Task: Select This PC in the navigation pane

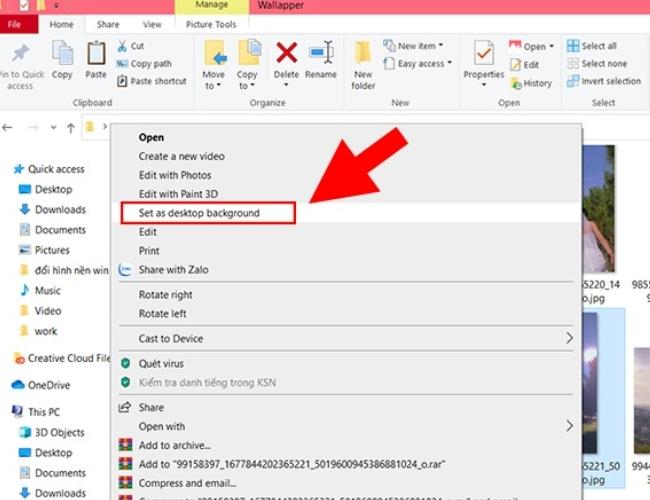Action: (36, 412)
